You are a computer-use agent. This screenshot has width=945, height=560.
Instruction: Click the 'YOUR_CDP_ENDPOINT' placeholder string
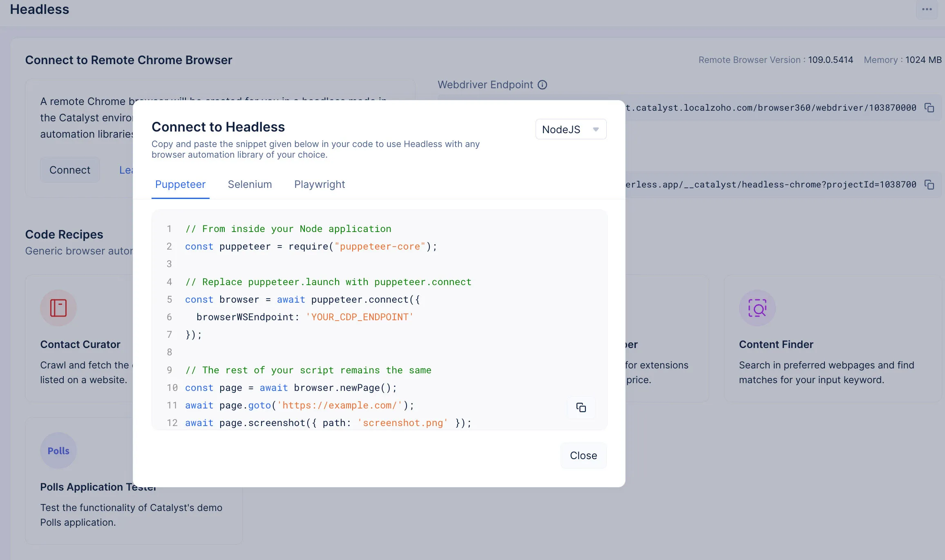[x=360, y=317]
